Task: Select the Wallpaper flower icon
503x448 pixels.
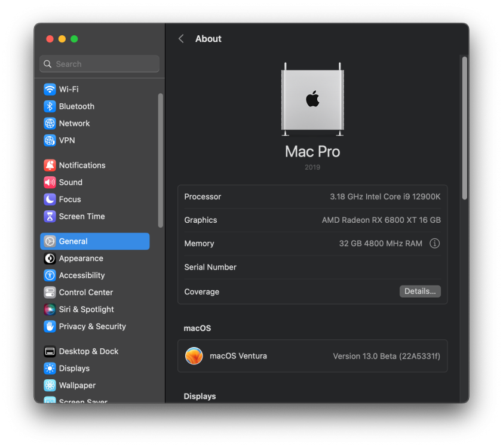Action: pos(50,385)
